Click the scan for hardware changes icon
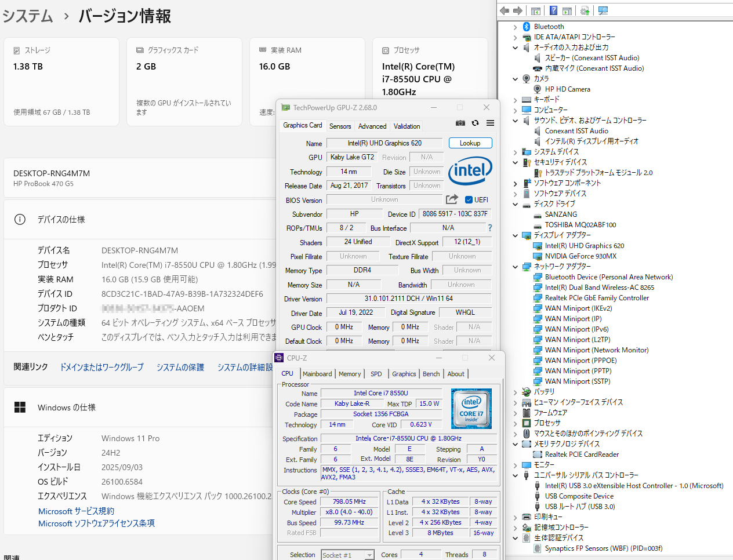The image size is (733, 560). click(x=603, y=10)
